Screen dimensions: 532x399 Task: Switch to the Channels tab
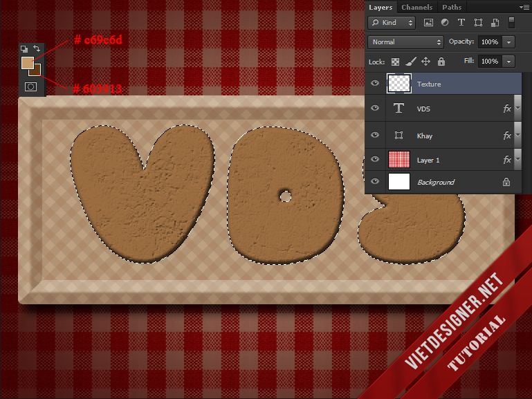coord(417,7)
